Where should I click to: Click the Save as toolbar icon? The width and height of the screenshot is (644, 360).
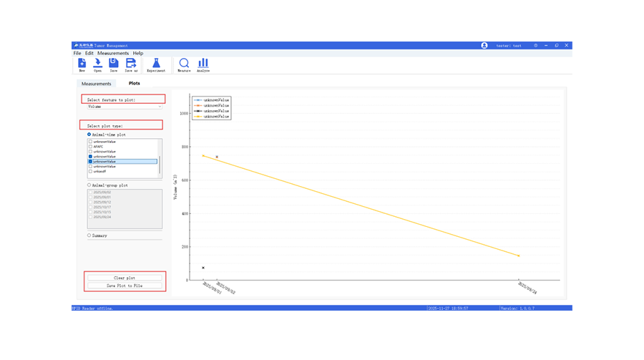coord(131,64)
